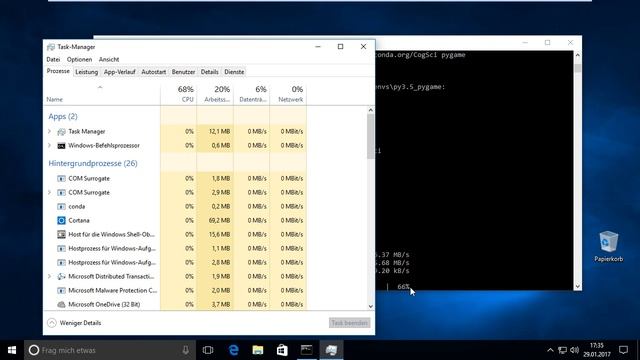Select the first Hostprozess für Windows-Aufg row
The width and height of the screenshot is (640, 360).
pos(175,248)
